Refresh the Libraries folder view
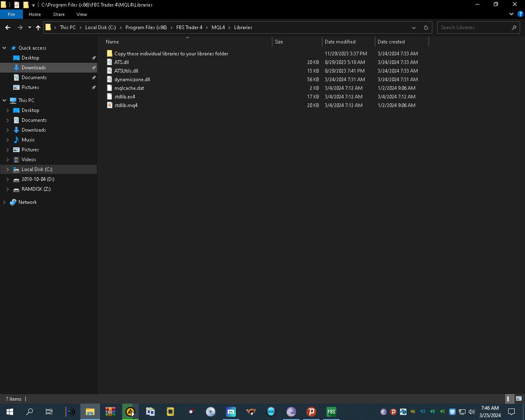 coord(426,27)
